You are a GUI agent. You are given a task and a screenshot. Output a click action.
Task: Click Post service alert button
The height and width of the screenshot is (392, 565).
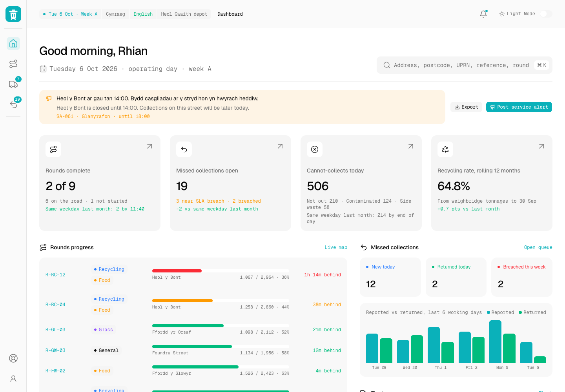[519, 107]
